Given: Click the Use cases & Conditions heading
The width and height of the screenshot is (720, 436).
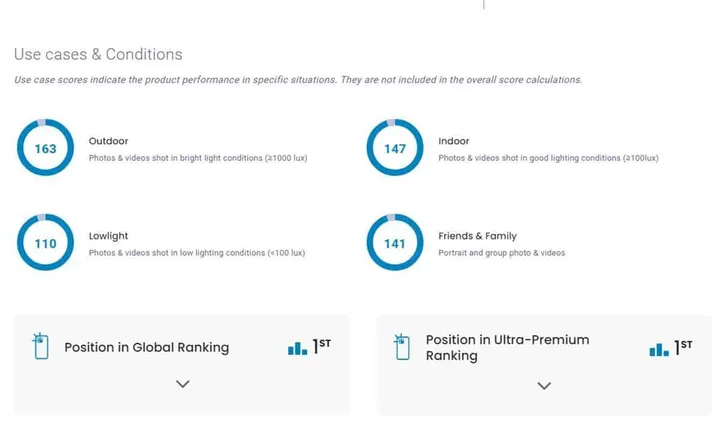Looking at the screenshot, I should coord(98,54).
